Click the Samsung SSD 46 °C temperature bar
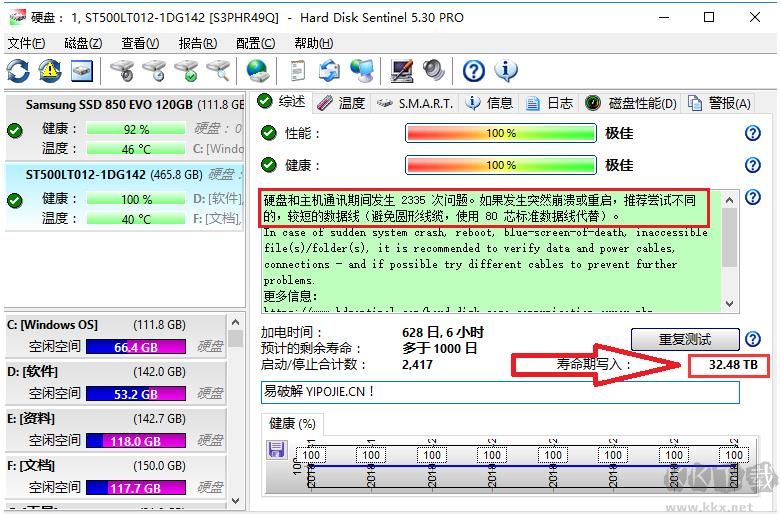The height and width of the screenshot is (514, 780). pos(136,149)
